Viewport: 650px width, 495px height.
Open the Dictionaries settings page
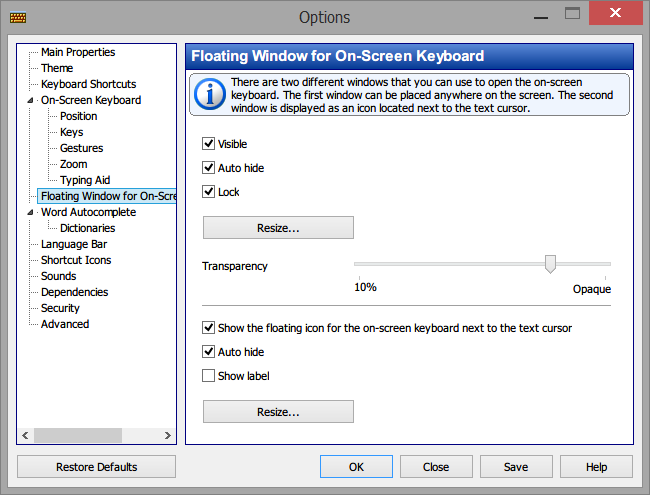tap(87, 228)
